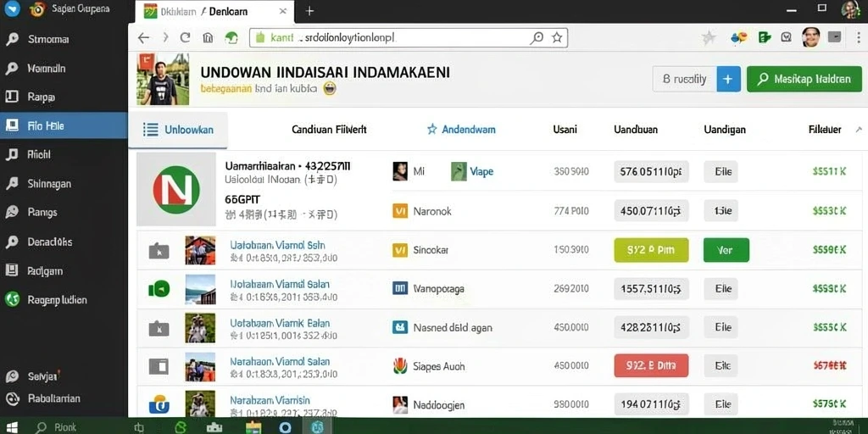Click the green shield icon beside address bar
868x434 pixels.
click(x=231, y=37)
